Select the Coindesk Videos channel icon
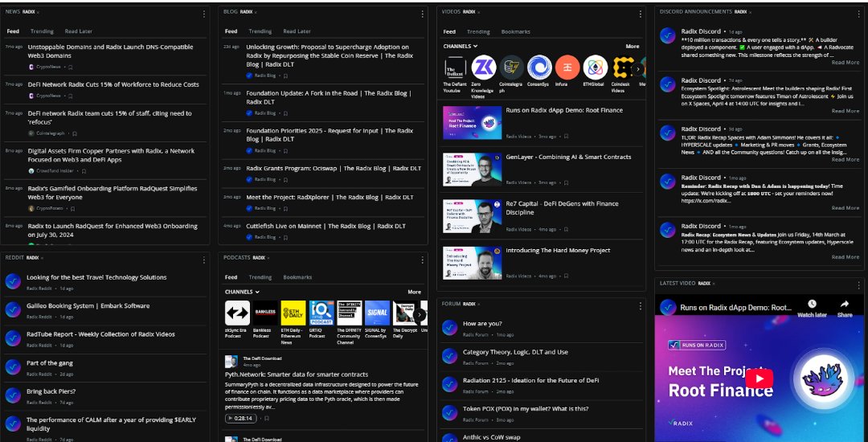868x442 pixels. 624,68
